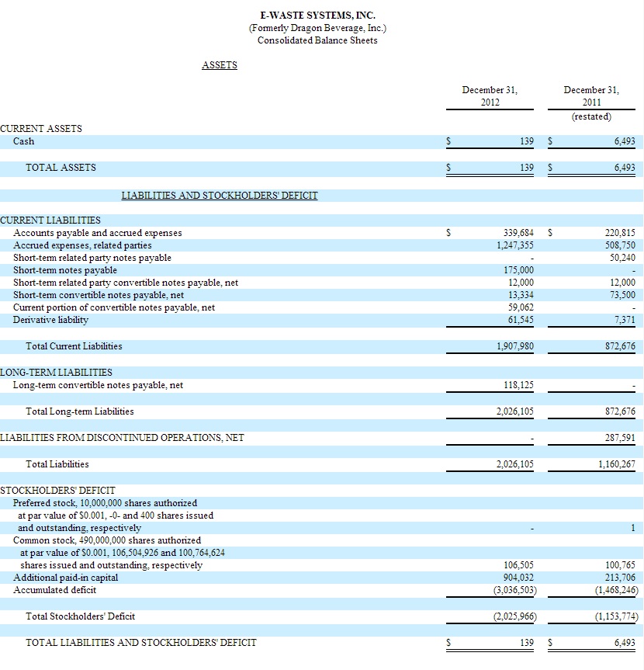Click "Accrued expenses, related parties" label
Viewport: 644px width, 670px height.
[x=82, y=245]
